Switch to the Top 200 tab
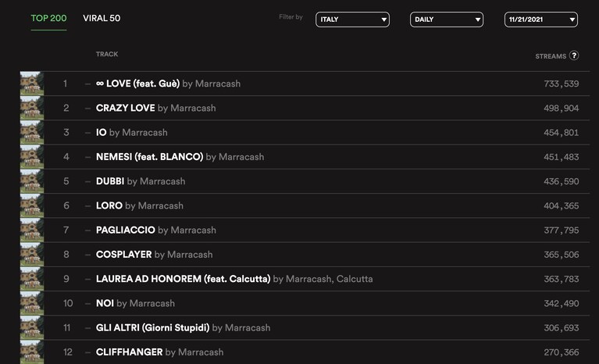599x364 pixels. (48, 18)
